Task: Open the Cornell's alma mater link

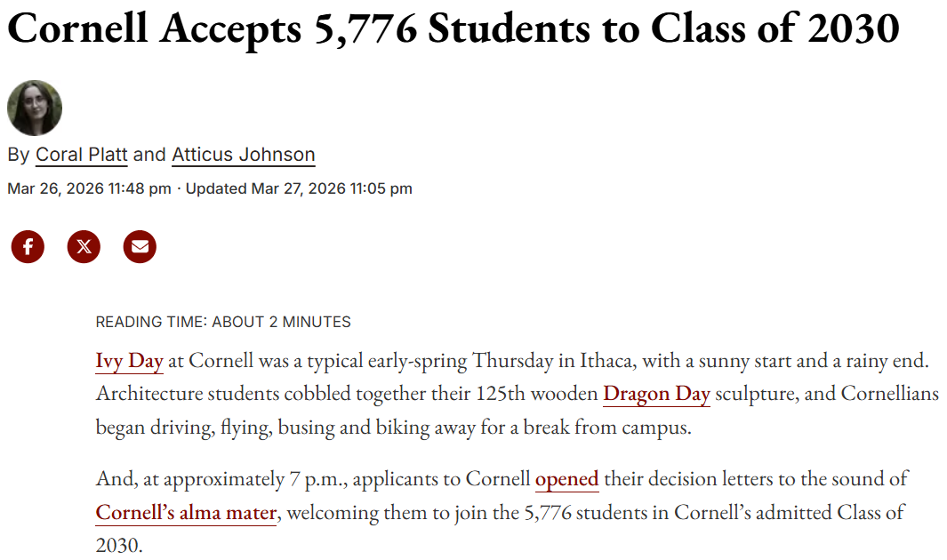Action: (185, 513)
